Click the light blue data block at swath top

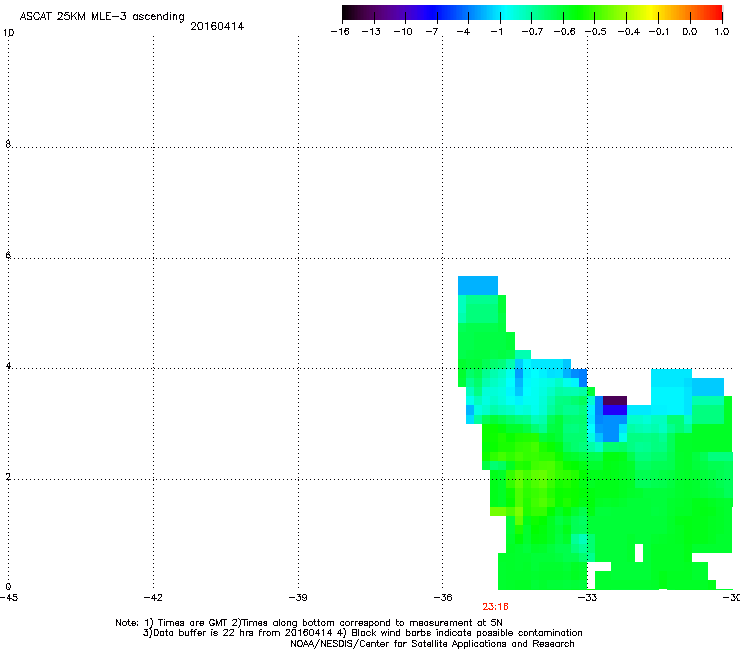click(478, 286)
